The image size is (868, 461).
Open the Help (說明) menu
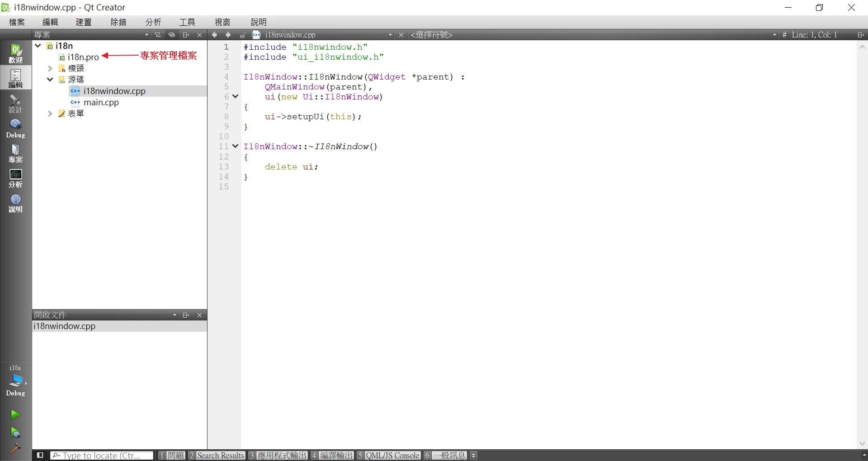click(259, 22)
